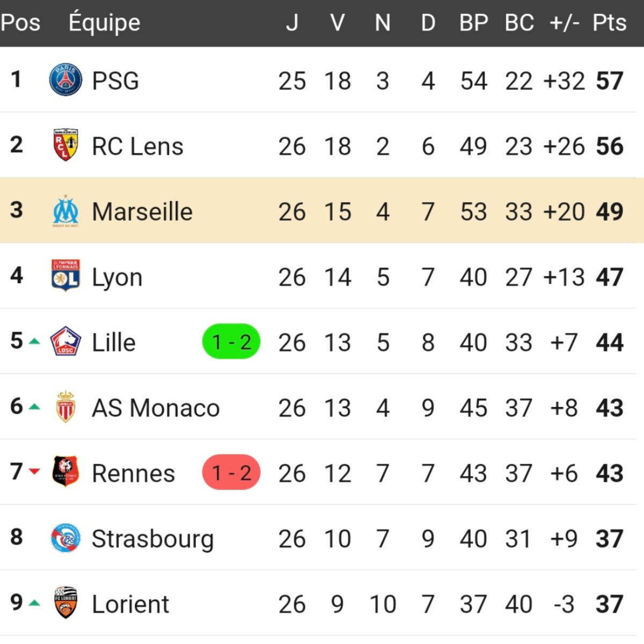This screenshot has height=644, width=644.
Task: Select the AS Monaco team name
Action: pyautogui.click(x=156, y=408)
